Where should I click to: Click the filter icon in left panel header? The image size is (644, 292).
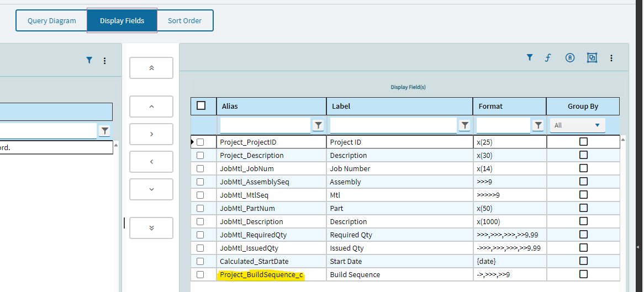click(x=89, y=60)
